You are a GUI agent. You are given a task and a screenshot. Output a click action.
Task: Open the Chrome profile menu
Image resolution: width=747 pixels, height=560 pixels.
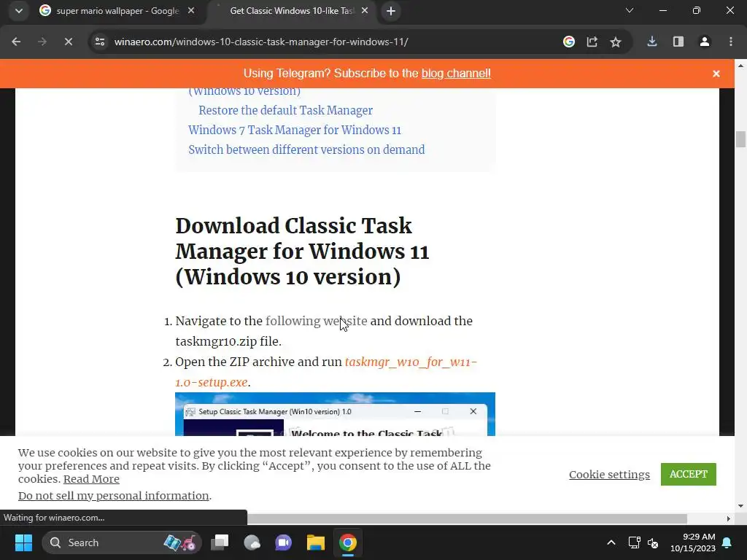[705, 42]
